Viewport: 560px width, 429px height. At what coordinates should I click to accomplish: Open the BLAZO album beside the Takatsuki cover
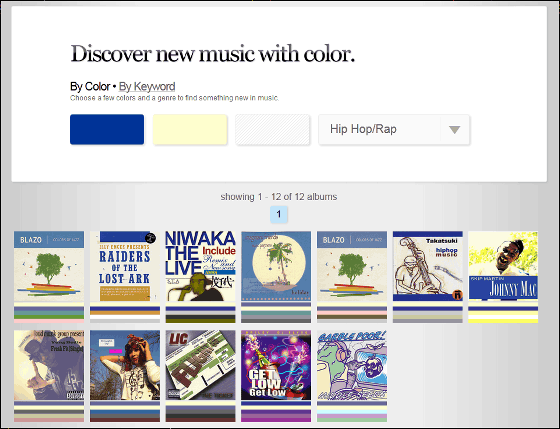point(352,266)
